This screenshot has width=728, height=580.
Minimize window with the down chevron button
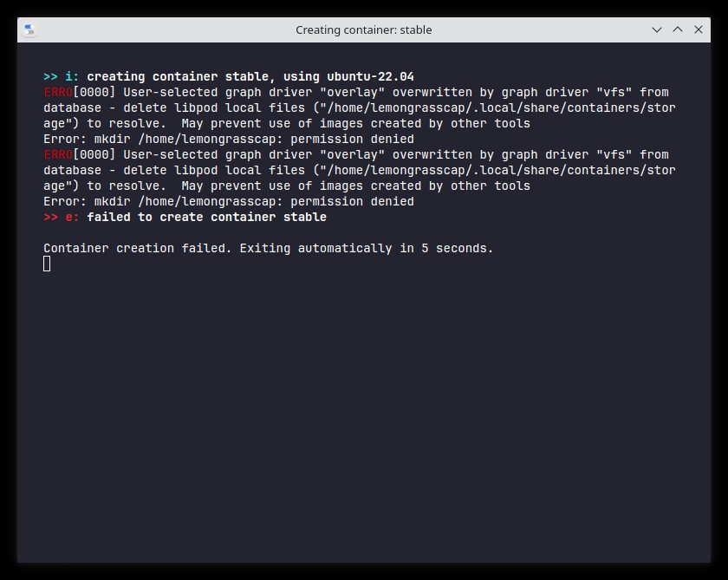pyautogui.click(x=657, y=29)
